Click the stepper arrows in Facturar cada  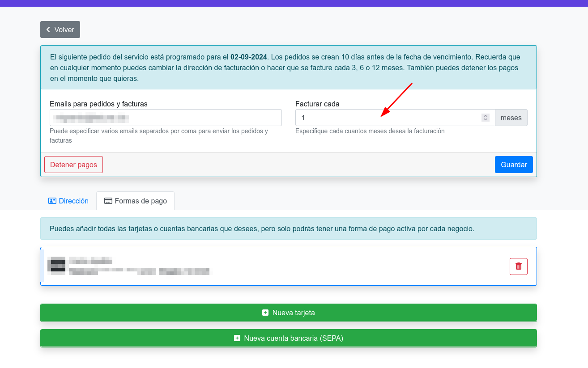[x=485, y=118]
